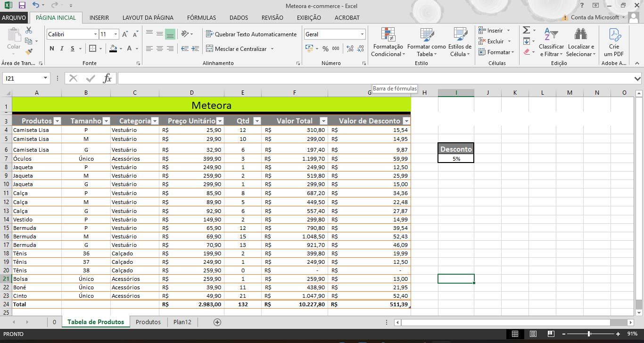644x343 pixels.
Task: Click the Crie um PDF icon
Action: [614, 42]
